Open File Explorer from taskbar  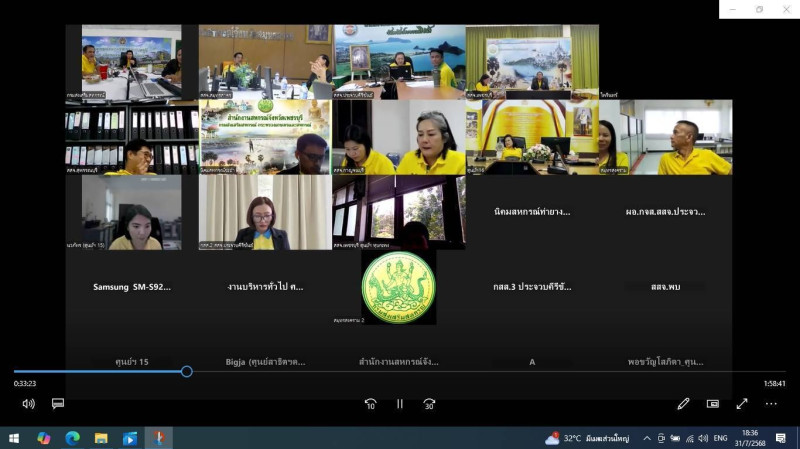pos(101,438)
